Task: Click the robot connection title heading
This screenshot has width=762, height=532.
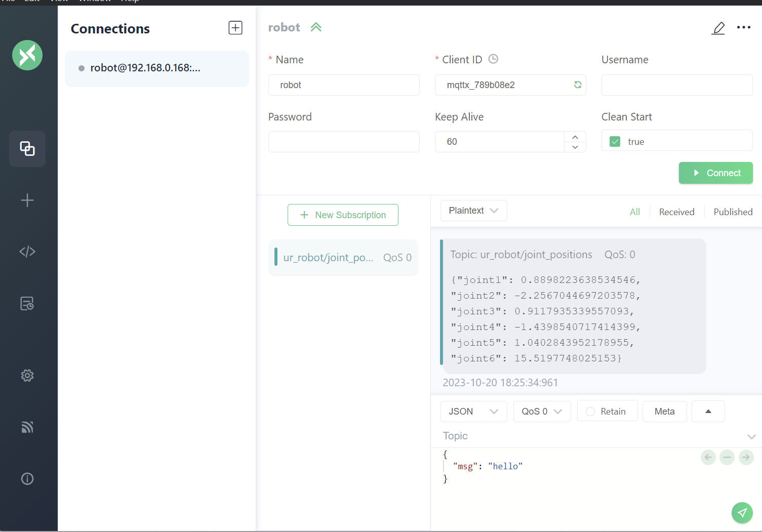Action: point(284,27)
